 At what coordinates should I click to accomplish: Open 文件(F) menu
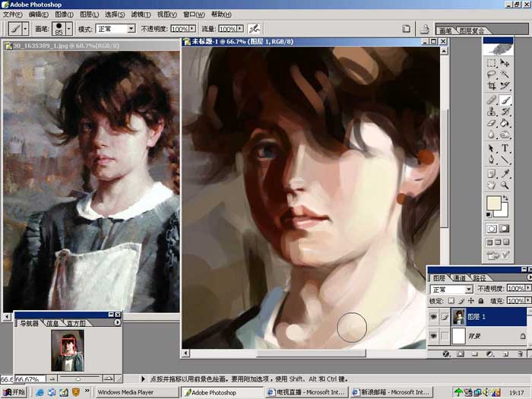click(13, 14)
